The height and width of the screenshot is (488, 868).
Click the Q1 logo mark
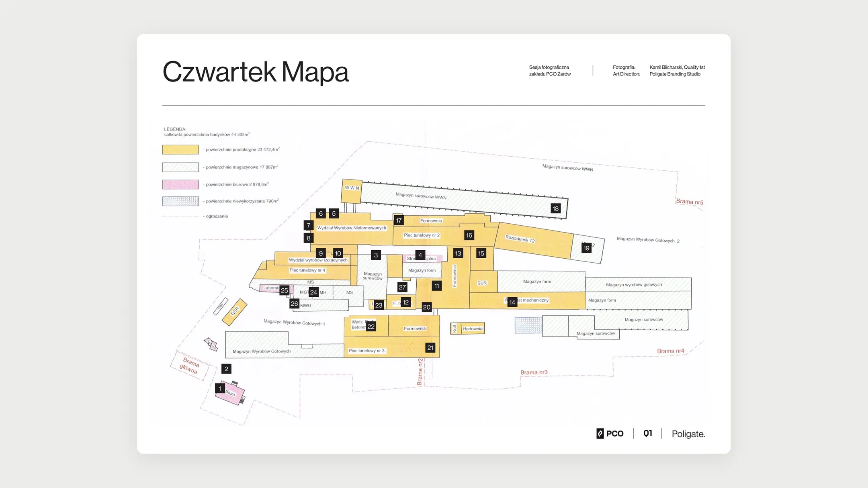point(648,433)
